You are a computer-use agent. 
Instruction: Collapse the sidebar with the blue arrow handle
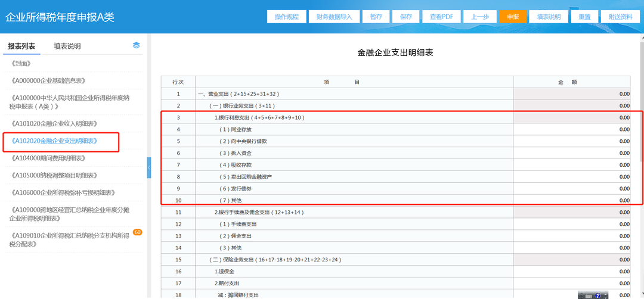[149, 167]
